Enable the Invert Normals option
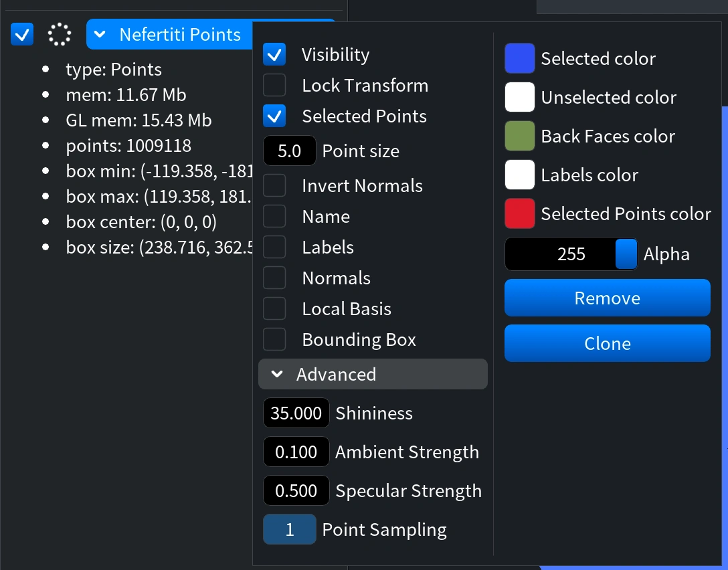The image size is (728, 570). click(x=274, y=186)
